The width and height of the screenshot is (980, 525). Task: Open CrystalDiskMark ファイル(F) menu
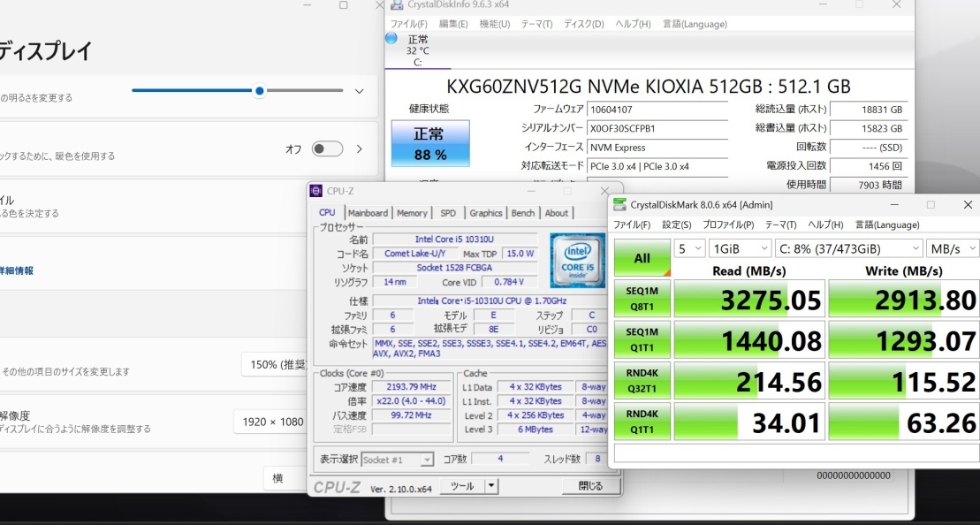[x=632, y=225]
